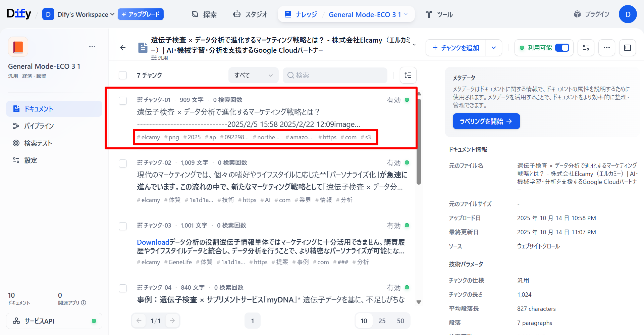Disable the 利用可能 availability toggle

562,48
